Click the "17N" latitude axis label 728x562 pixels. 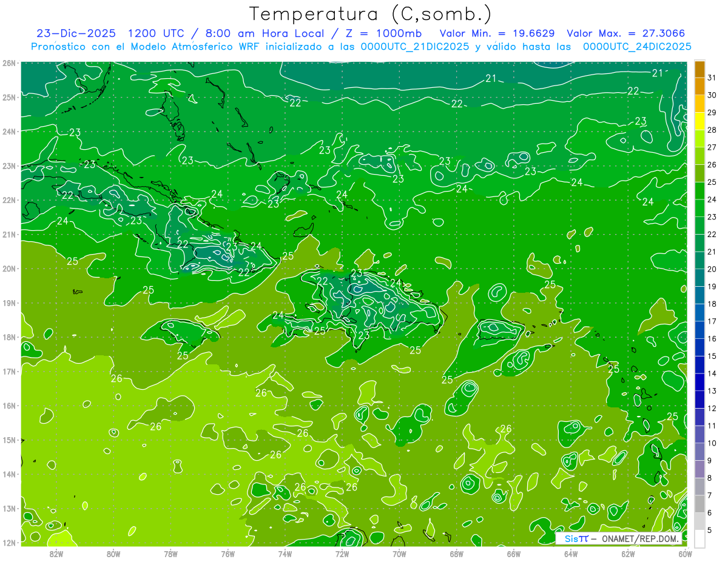[x=10, y=371]
